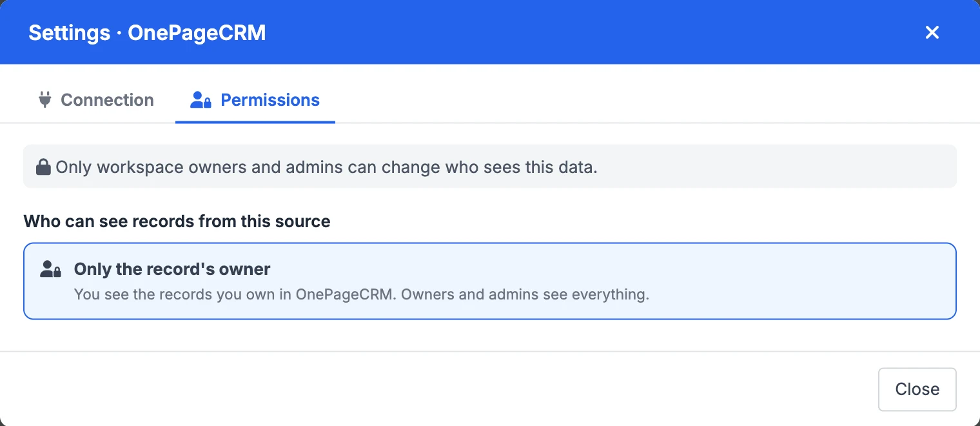Click the blank right end of the grey notice banner
980x426 pixels.
pos(774,167)
